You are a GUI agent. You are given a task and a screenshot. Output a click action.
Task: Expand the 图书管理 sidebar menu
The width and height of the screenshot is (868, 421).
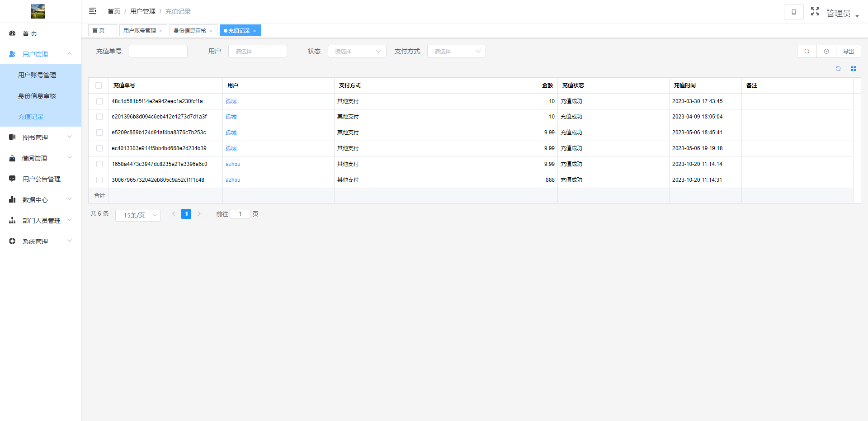click(41, 137)
